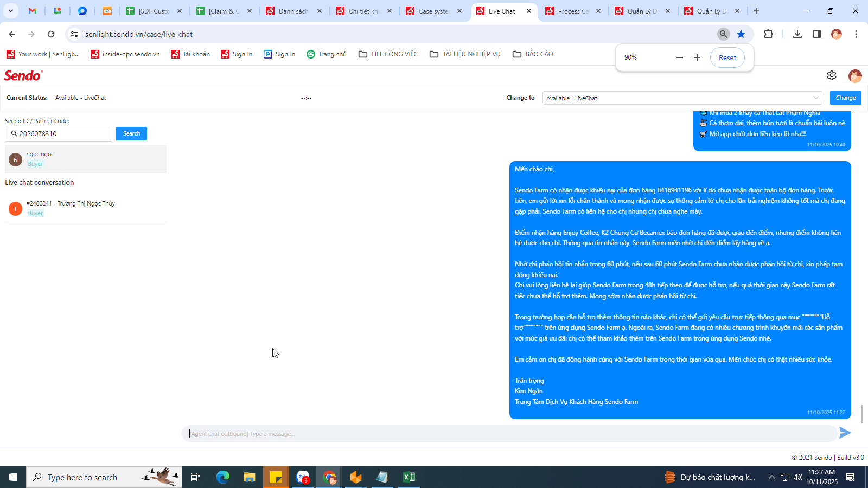Open Sendo settings gear
Viewport: 868px width, 488px height.
(x=832, y=75)
